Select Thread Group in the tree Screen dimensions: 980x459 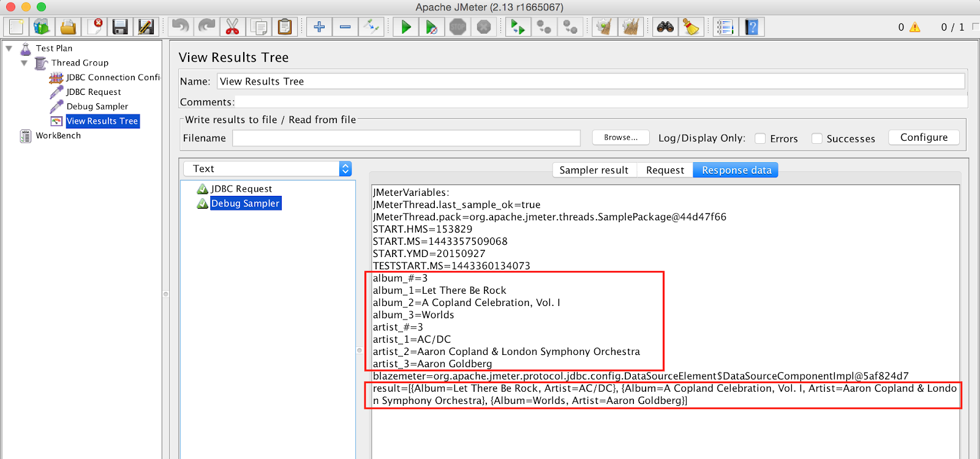click(x=80, y=62)
